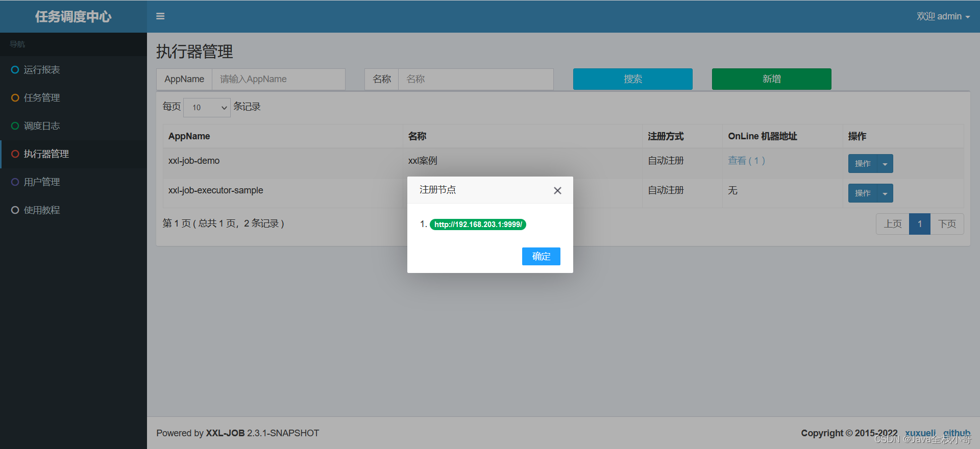Open the 欢迎 admin user dropdown
Screen dimensions: 980x449
pos(943,16)
